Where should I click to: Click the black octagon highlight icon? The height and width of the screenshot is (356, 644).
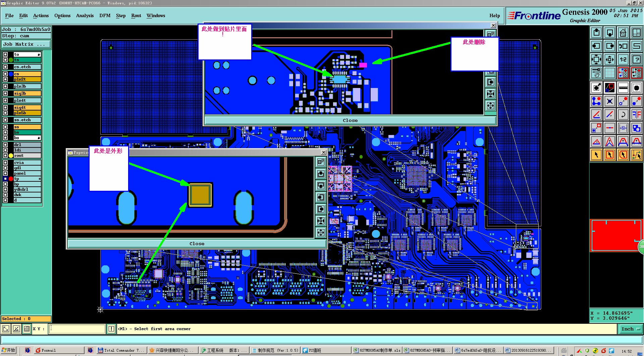[637, 88]
